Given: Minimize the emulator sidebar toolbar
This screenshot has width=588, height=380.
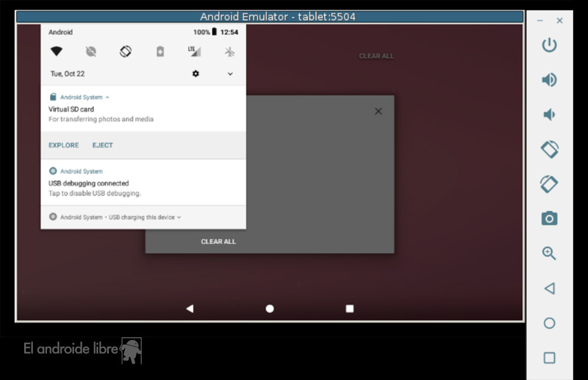Looking at the screenshot, I should point(540,21).
